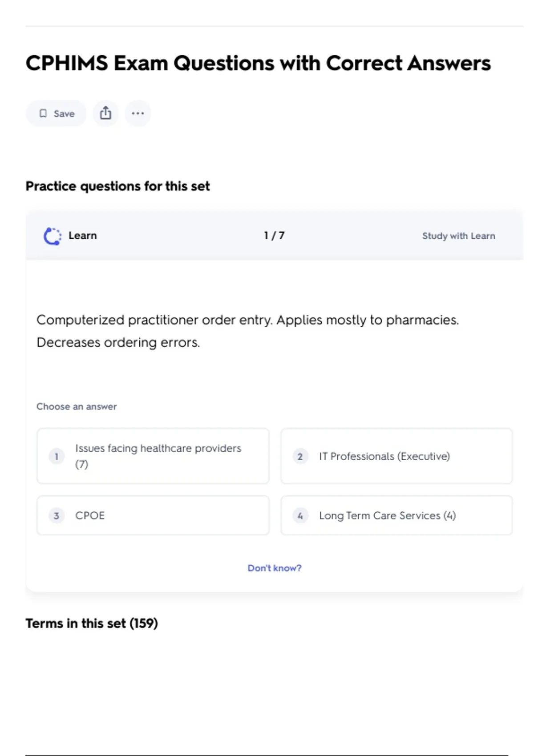Click the CPHIMS Exam Questions page title
This screenshot has width=534, height=756.
[258, 63]
